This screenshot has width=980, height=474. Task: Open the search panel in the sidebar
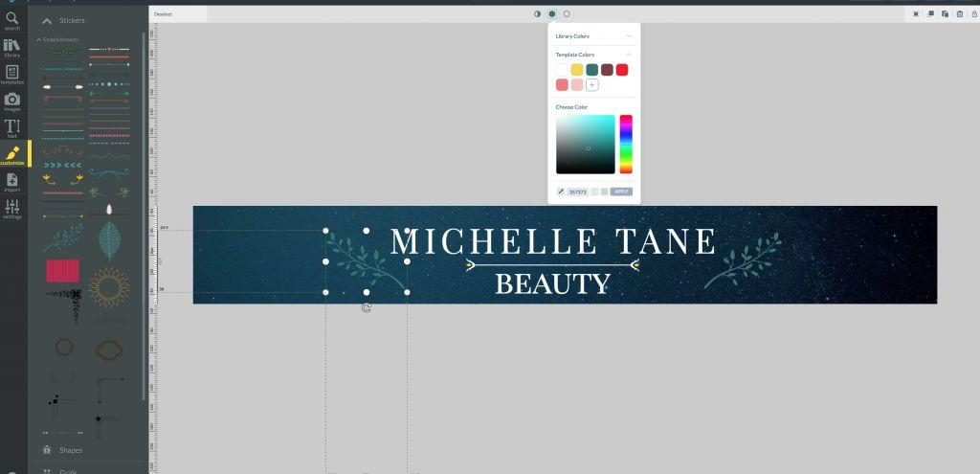11,21
